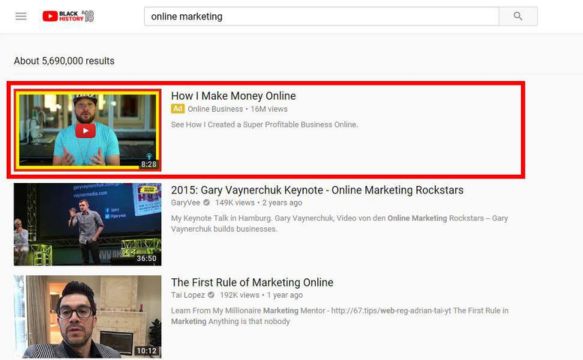Play the 'How I Make Money Online' thumbnail
The height and width of the screenshot is (360, 583).
coord(88,130)
